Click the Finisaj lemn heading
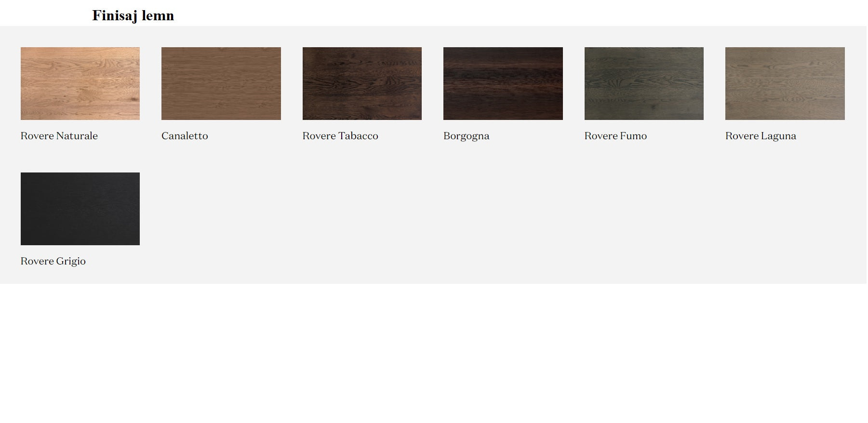Viewport: 868px width, 423px height. [x=133, y=15]
